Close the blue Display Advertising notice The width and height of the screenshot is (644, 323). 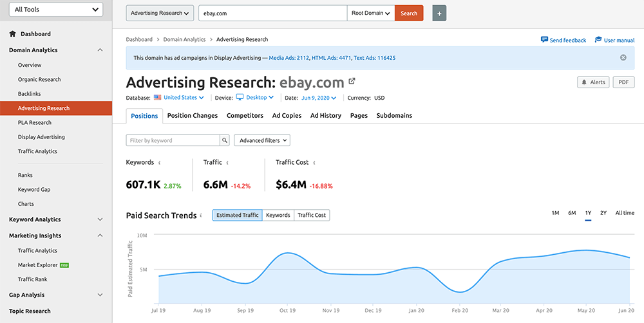coord(623,57)
